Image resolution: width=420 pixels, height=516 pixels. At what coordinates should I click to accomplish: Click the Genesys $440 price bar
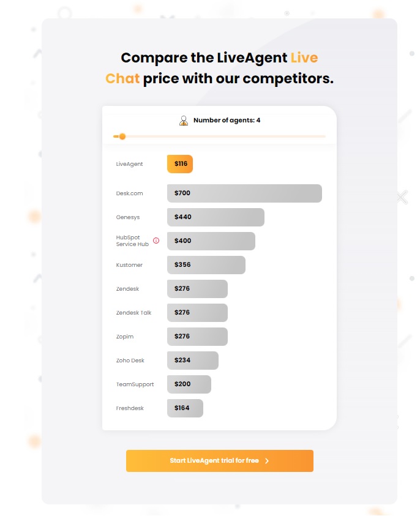(x=216, y=217)
